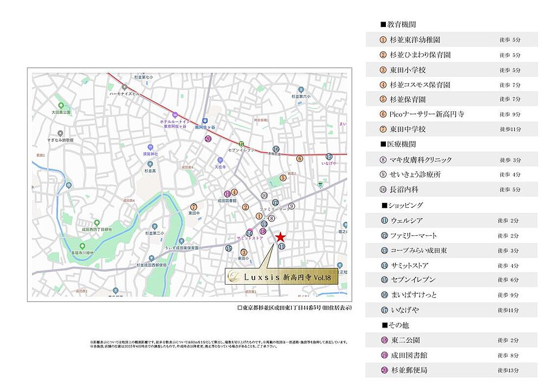This screenshot has width=555, height=392.
Task: Select 長沼内科 legend row
Action: 451,189
